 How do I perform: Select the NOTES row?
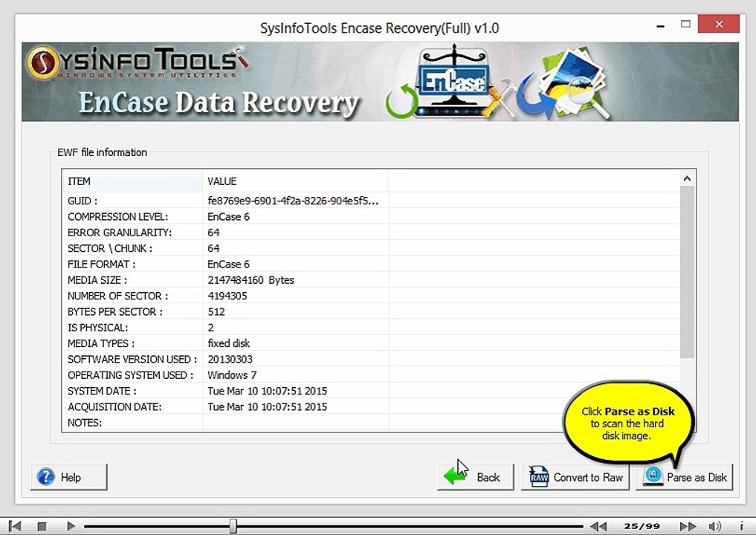[x=371, y=423]
